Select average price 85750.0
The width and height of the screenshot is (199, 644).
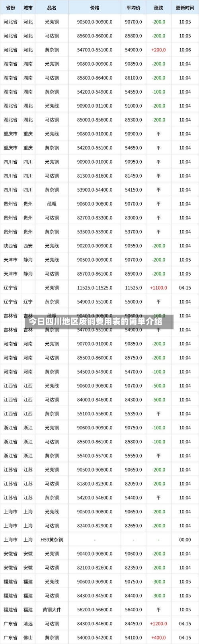tap(133, 358)
